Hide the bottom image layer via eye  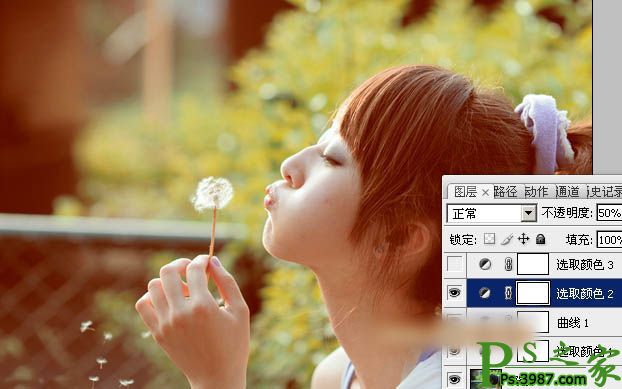click(455, 379)
